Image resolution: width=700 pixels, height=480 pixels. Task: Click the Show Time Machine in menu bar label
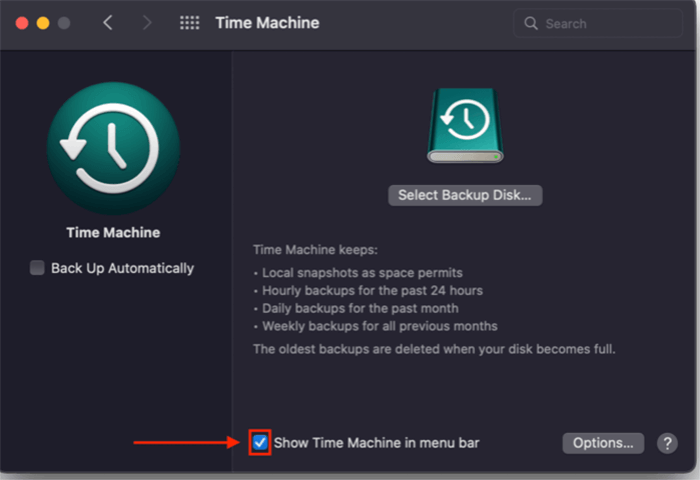pyautogui.click(x=376, y=442)
